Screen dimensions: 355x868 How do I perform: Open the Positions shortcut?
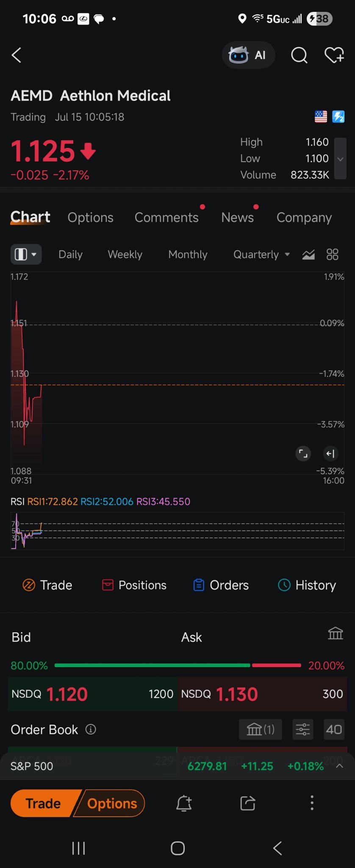point(134,585)
